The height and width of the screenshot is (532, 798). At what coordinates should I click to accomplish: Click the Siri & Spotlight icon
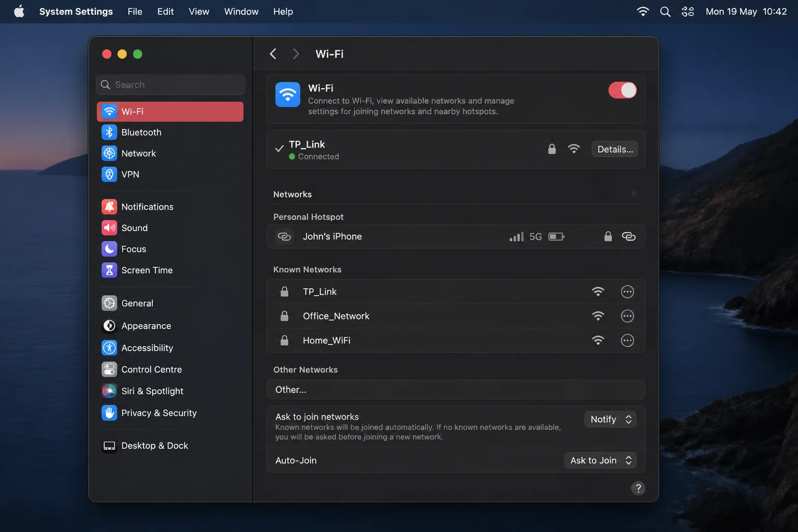coord(109,391)
